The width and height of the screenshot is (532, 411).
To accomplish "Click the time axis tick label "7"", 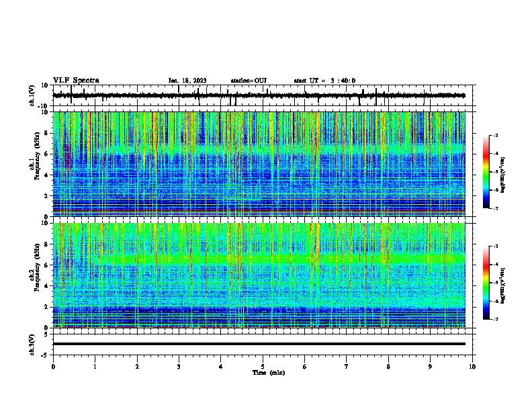I will click(347, 367).
